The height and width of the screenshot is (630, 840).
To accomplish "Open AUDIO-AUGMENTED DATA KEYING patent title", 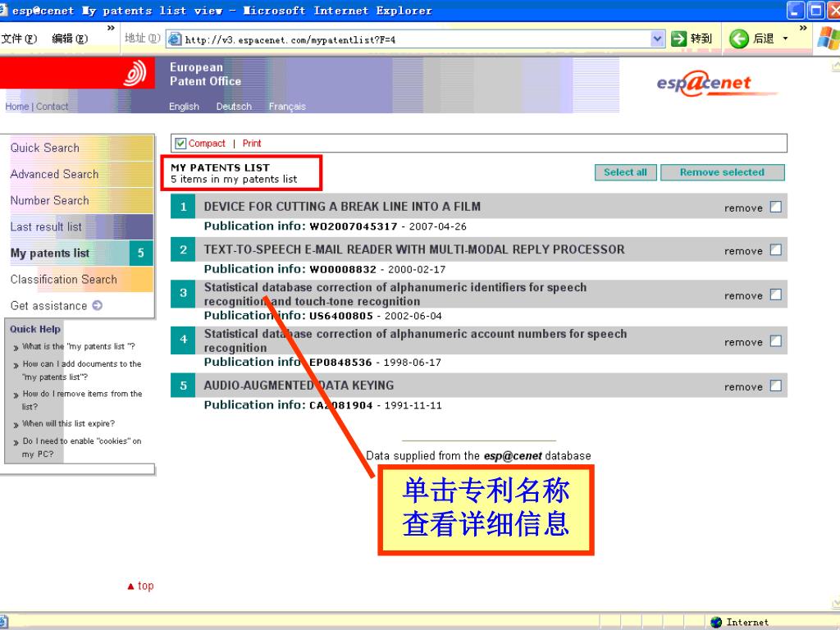I will [x=299, y=386].
